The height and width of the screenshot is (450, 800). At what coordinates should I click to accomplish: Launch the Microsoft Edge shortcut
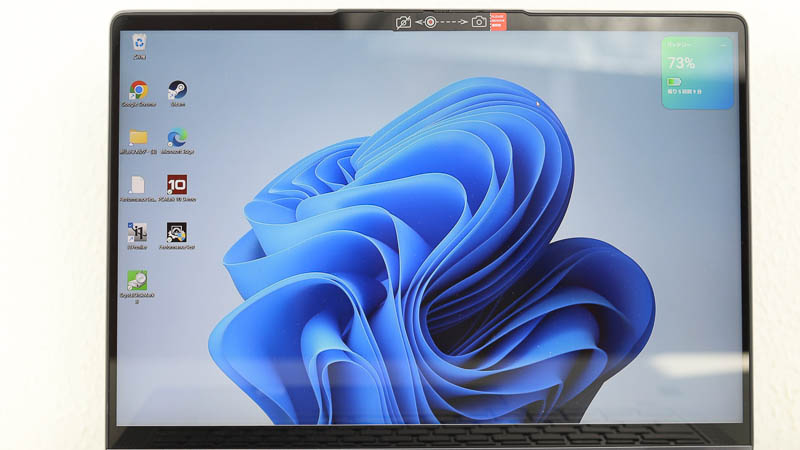point(178,138)
